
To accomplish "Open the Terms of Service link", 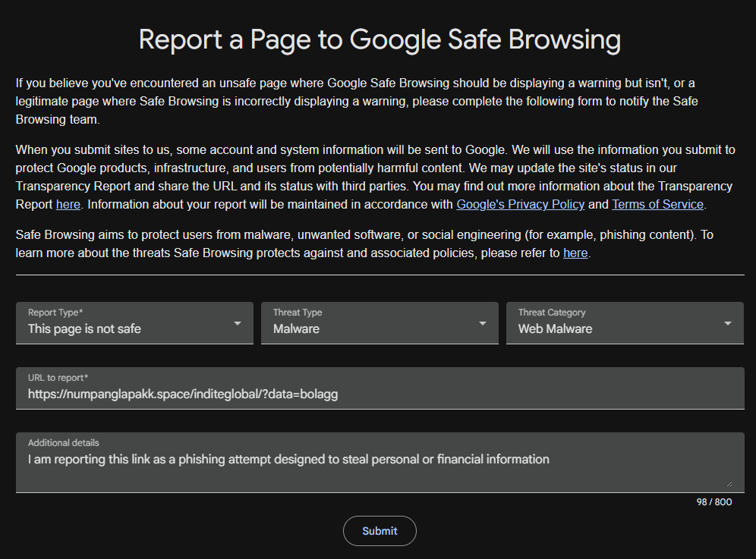I will [x=657, y=204].
